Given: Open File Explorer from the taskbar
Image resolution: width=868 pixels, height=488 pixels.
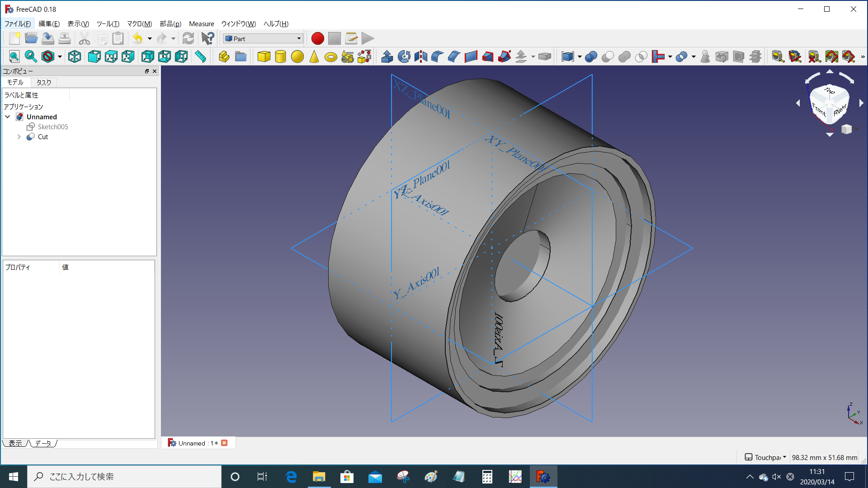Looking at the screenshot, I should 319,477.
